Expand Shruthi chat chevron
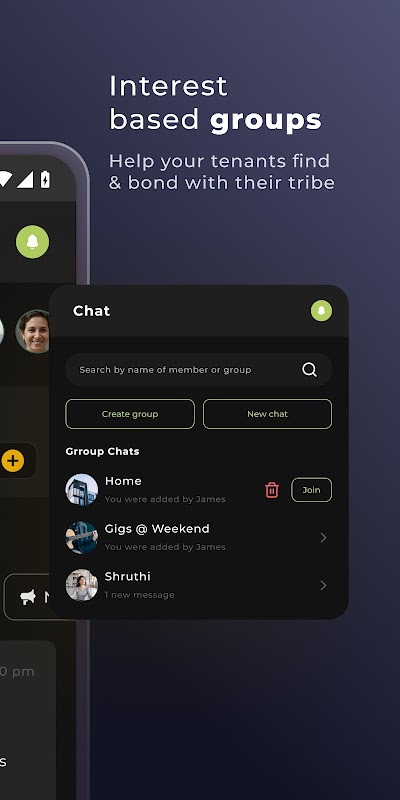Viewport: 400px width, 800px height. (323, 585)
